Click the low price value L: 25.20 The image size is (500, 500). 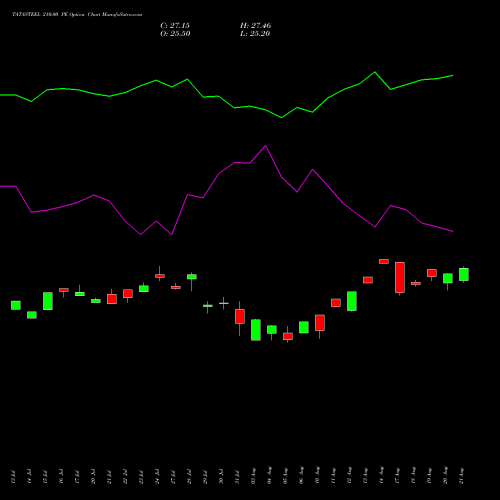[x=255, y=34]
